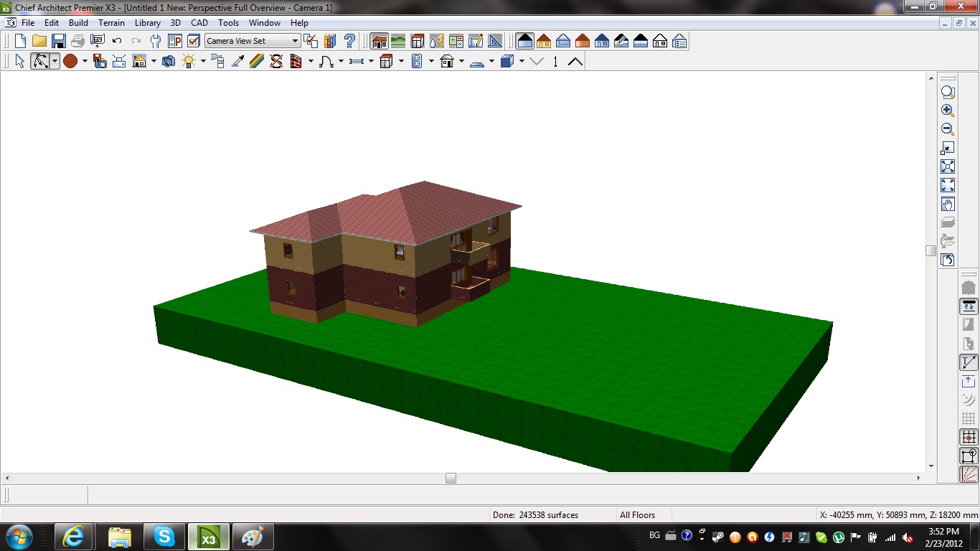Open the Library menu

click(148, 23)
